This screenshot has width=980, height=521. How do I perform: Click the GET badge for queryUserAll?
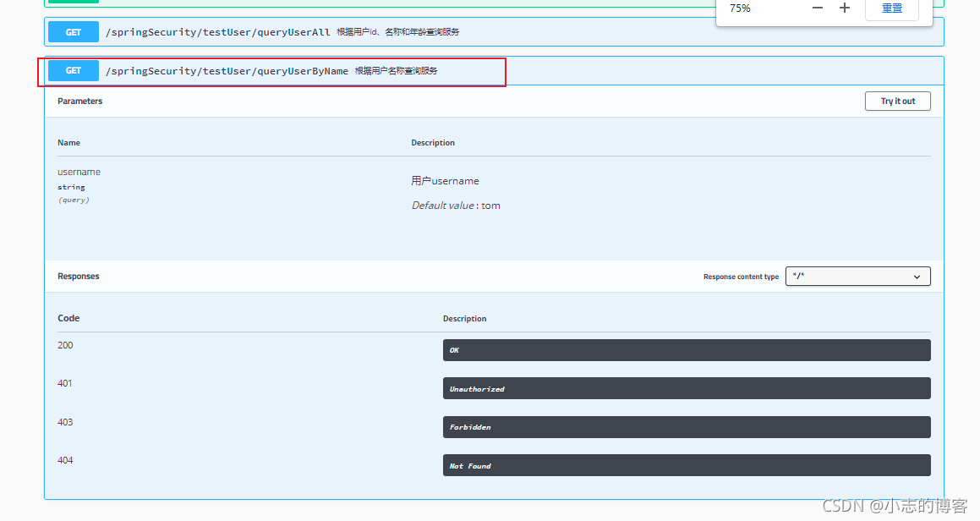pos(74,32)
